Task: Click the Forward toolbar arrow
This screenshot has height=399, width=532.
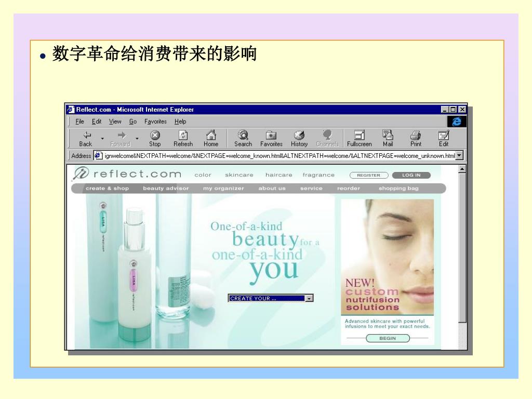Action: click(x=121, y=139)
